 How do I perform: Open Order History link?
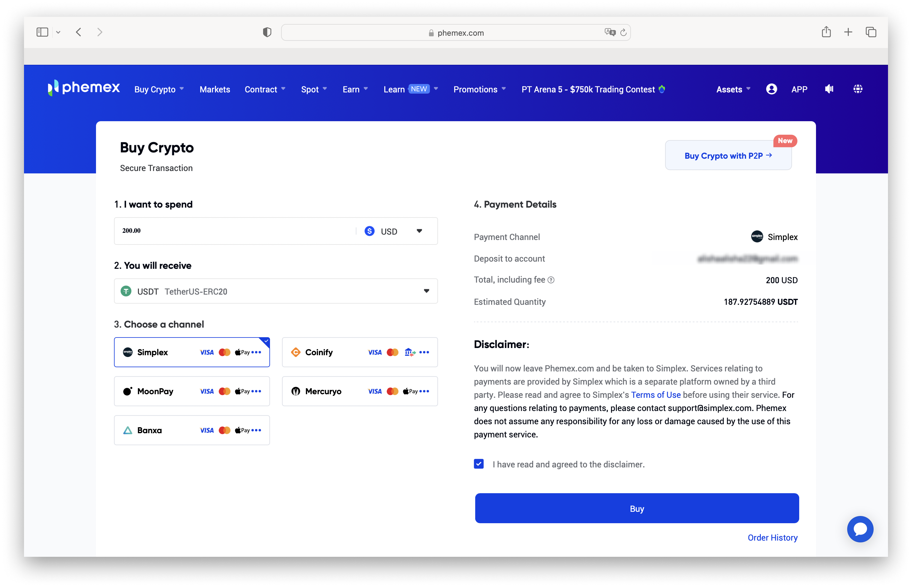(772, 538)
